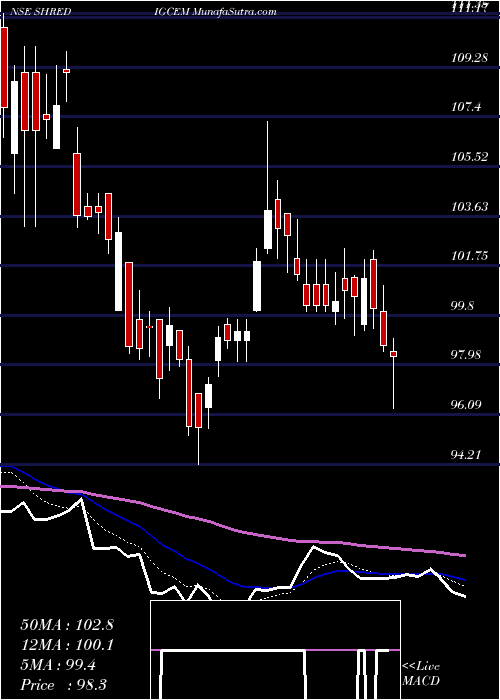Click the MACD histogram panel
The image size is (500, 700).
click(x=275, y=650)
